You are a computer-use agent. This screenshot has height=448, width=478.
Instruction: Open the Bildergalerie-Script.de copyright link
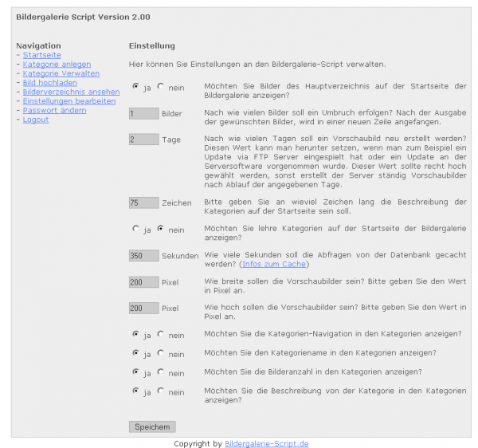pos(267,444)
